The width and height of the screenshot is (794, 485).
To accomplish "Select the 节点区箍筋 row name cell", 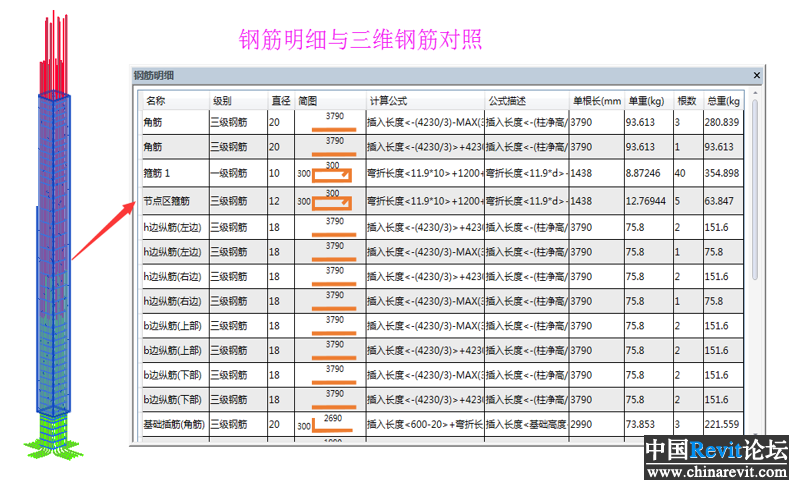I will click(x=175, y=201).
